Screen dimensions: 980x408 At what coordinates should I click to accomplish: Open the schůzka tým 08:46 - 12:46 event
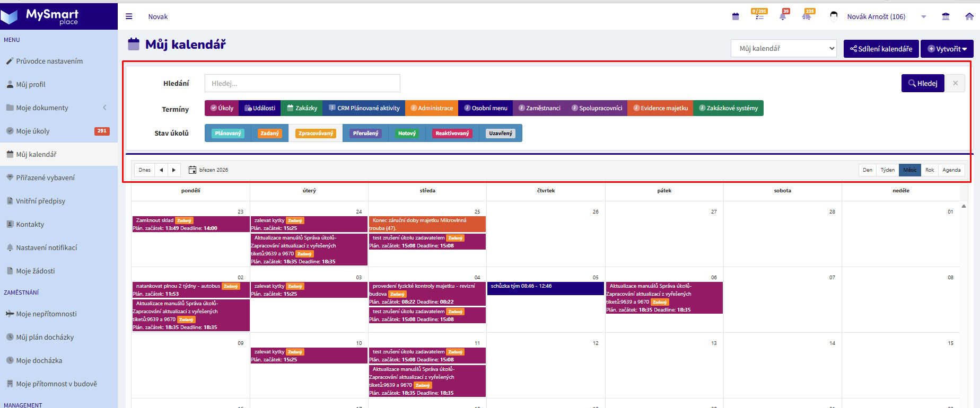point(546,288)
